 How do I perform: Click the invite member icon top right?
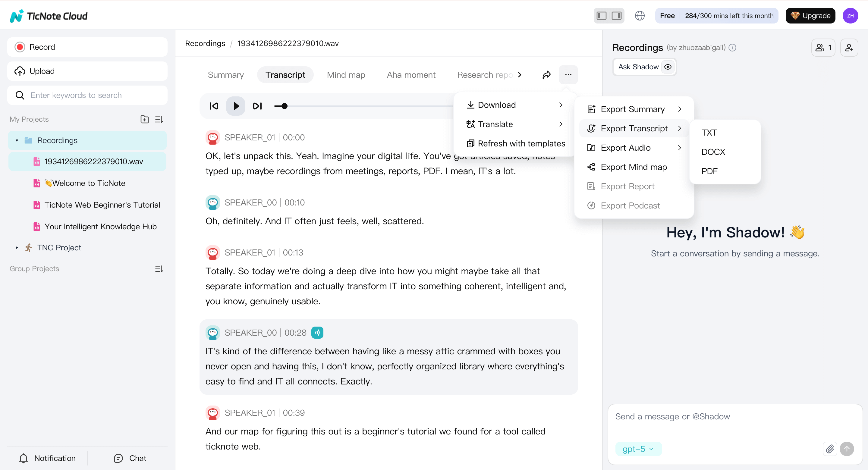pyautogui.click(x=850, y=47)
